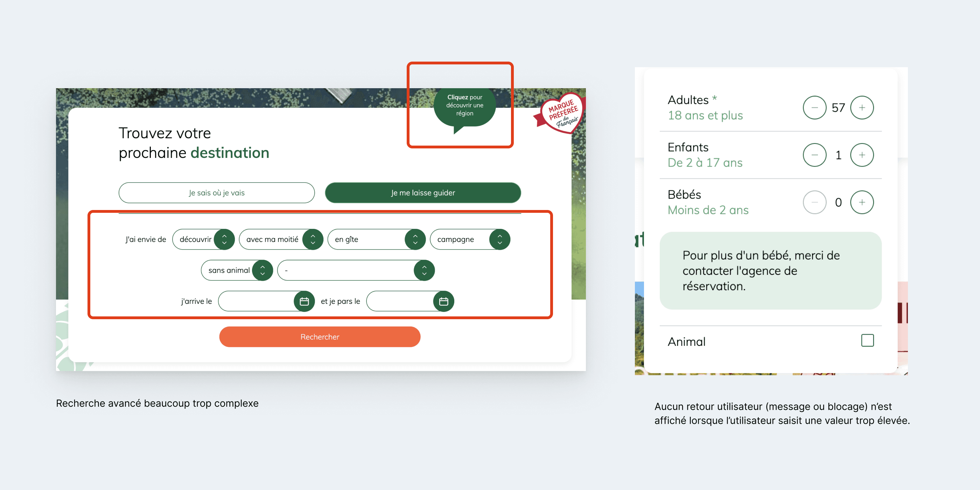
Task: Click the arrival date calendar icon
Action: coord(304,301)
